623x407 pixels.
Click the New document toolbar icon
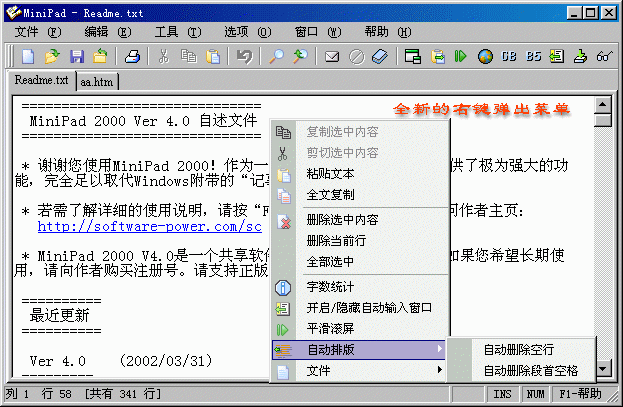click(x=28, y=56)
